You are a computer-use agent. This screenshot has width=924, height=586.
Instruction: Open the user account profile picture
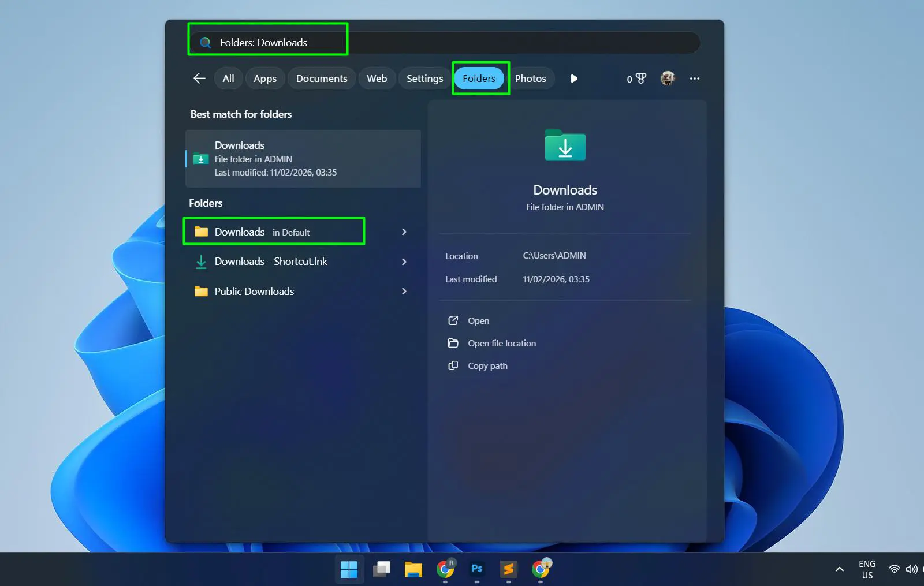(x=667, y=79)
